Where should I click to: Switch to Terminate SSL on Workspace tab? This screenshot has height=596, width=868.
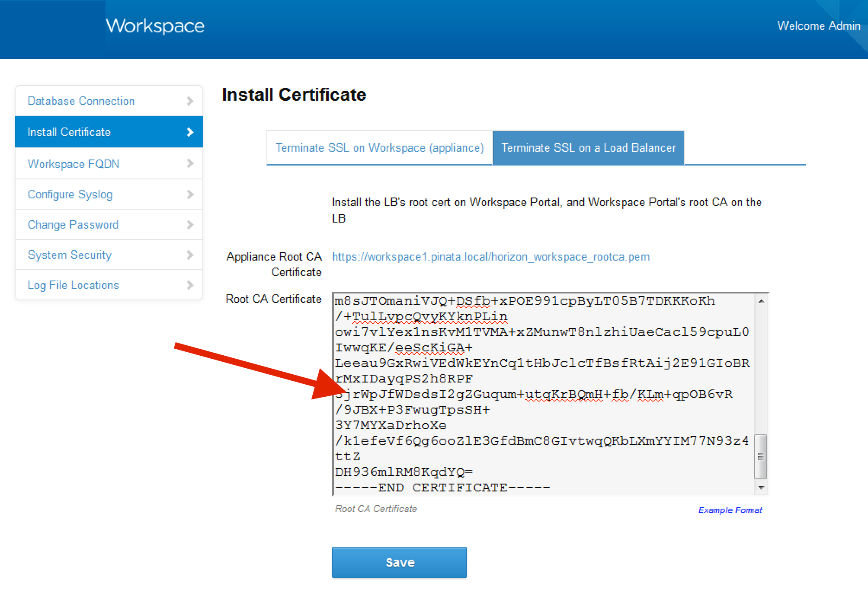pos(379,148)
